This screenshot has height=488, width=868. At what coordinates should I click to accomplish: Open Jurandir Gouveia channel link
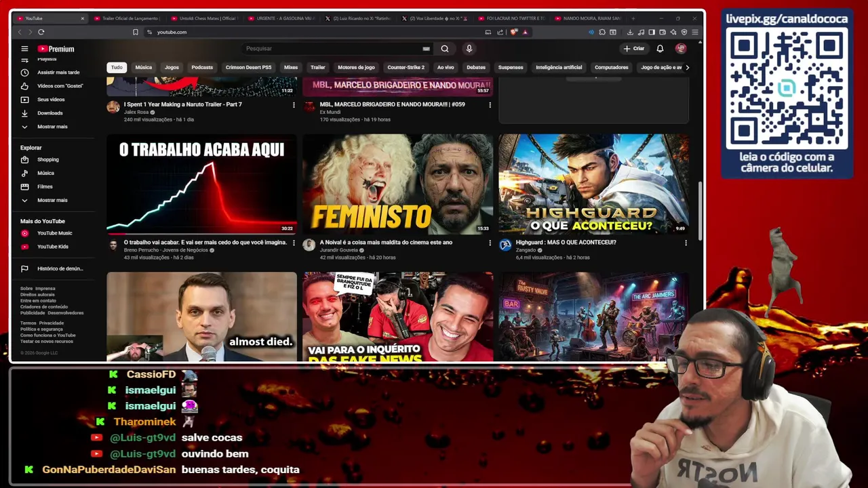coord(340,250)
